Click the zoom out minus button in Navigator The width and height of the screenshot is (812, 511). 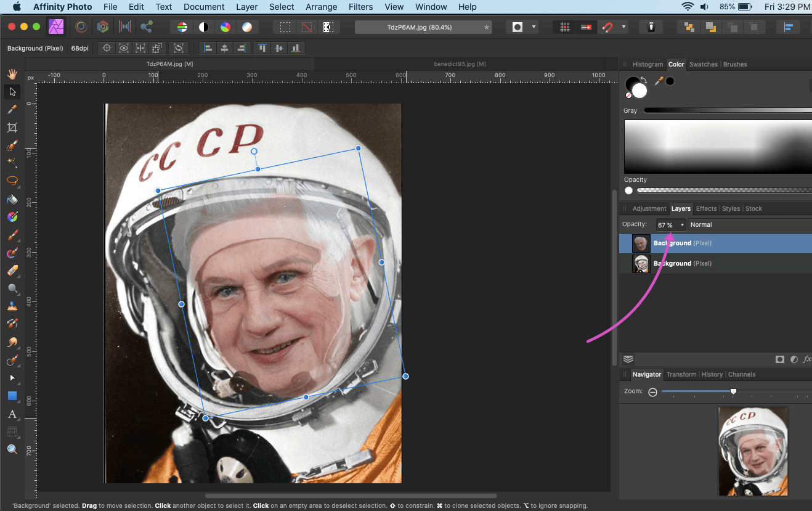pyautogui.click(x=652, y=392)
